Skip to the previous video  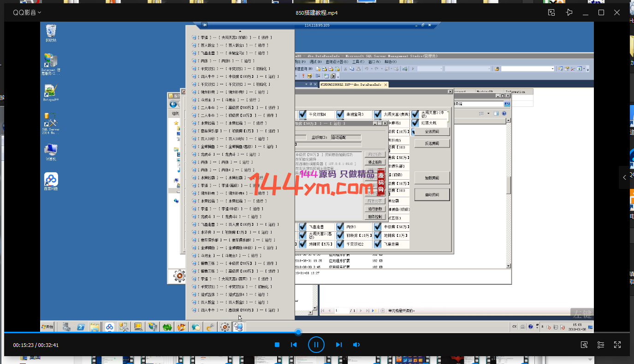pos(294,345)
